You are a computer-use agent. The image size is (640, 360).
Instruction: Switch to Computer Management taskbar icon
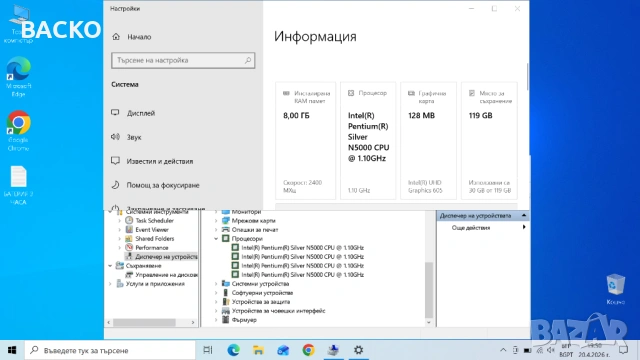pos(333,350)
